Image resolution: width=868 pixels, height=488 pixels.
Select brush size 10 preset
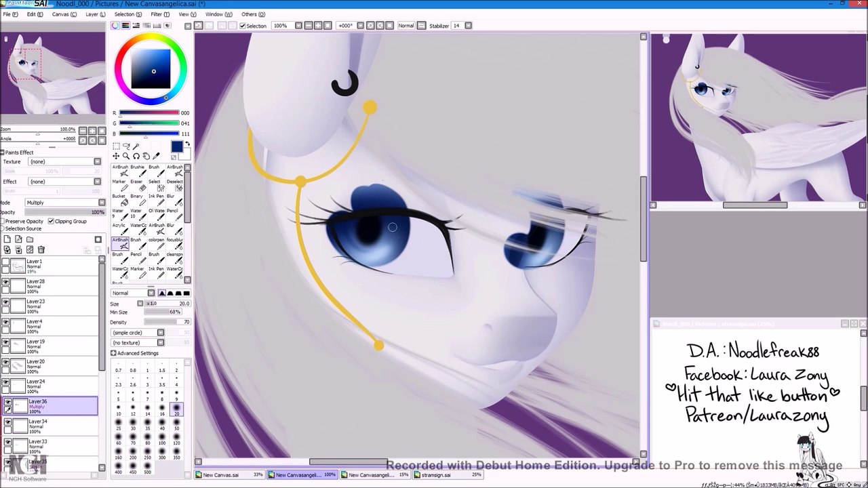tap(119, 410)
